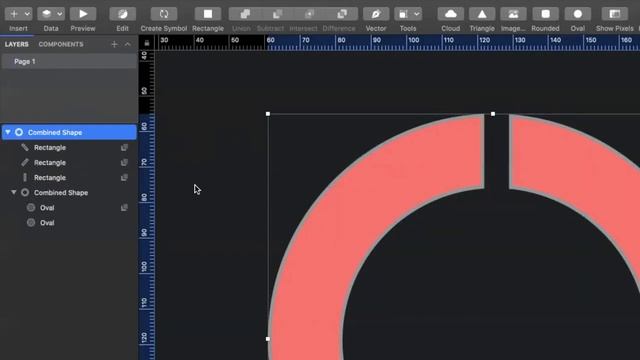The image size is (640, 360).
Task: Select the highlighted Combined Shape layer
Action: click(x=69, y=132)
